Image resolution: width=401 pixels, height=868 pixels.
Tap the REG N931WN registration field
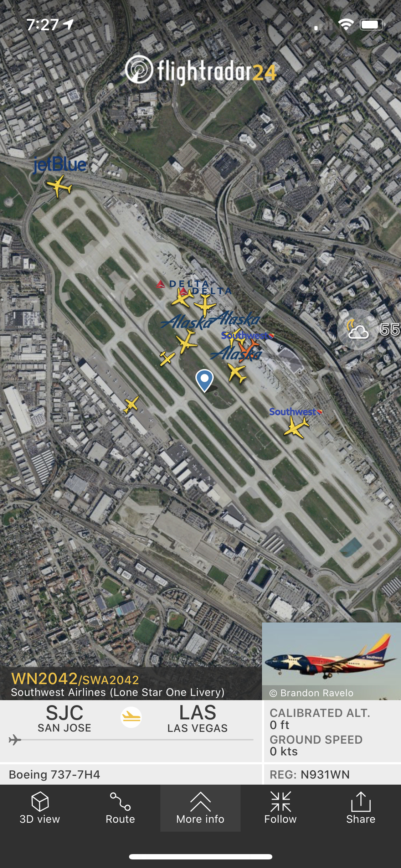pyautogui.click(x=310, y=774)
